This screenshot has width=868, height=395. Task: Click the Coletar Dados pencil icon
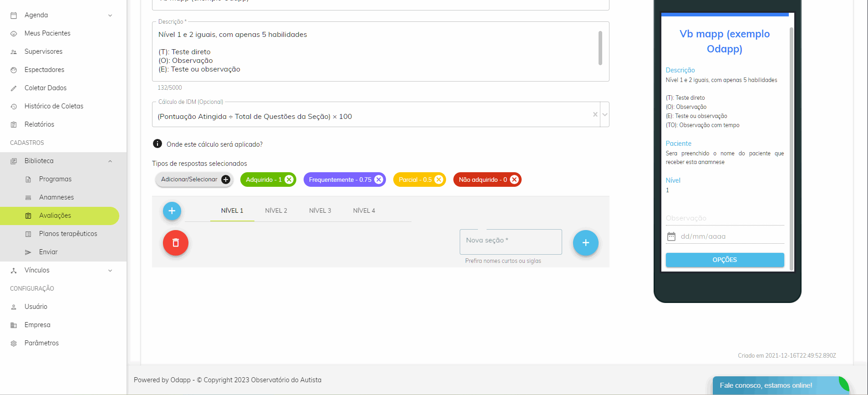(x=14, y=88)
